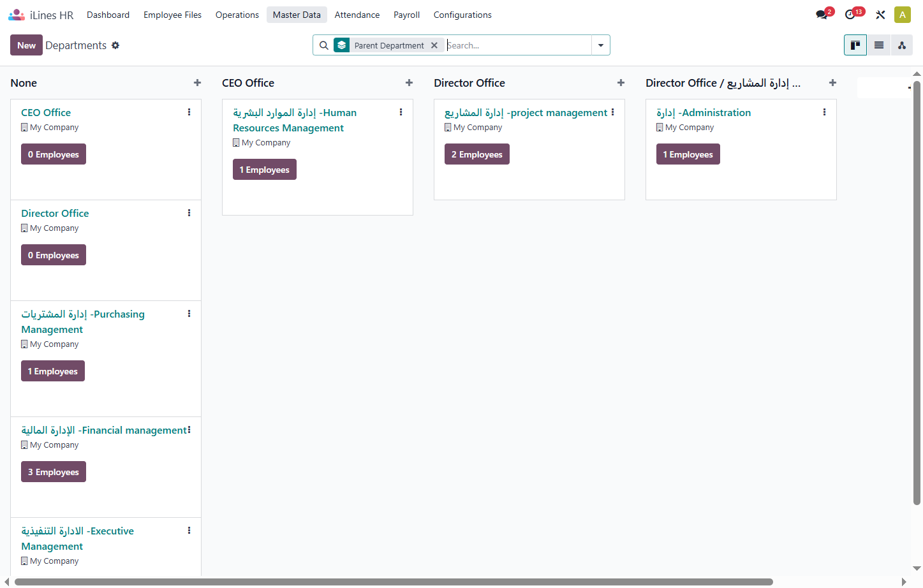Viewport: 923px width, 588px height.
Task: Open the Dashboard menu
Action: click(x=108, y=15)
